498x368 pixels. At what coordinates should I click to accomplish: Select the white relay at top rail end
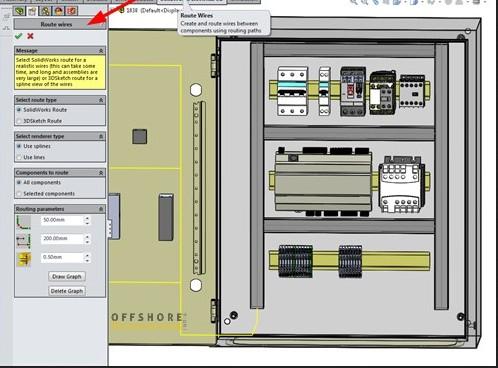pyautogui.click(x=412, y=91)
